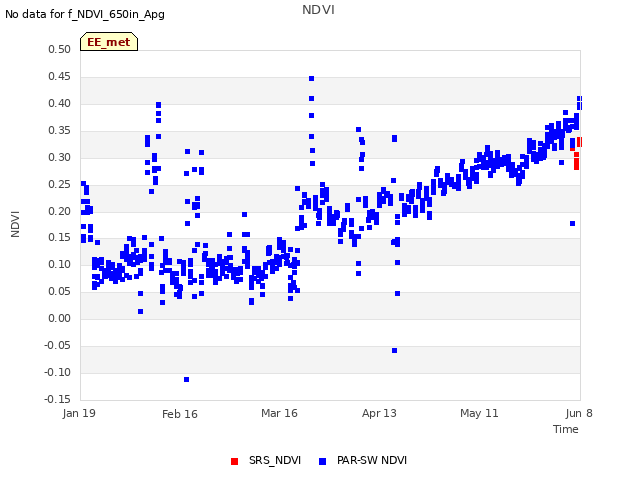The width and height of the screenshot is (640, 480).
Task: Click the Mar 16 x-axis tick label
Action: 279,413
